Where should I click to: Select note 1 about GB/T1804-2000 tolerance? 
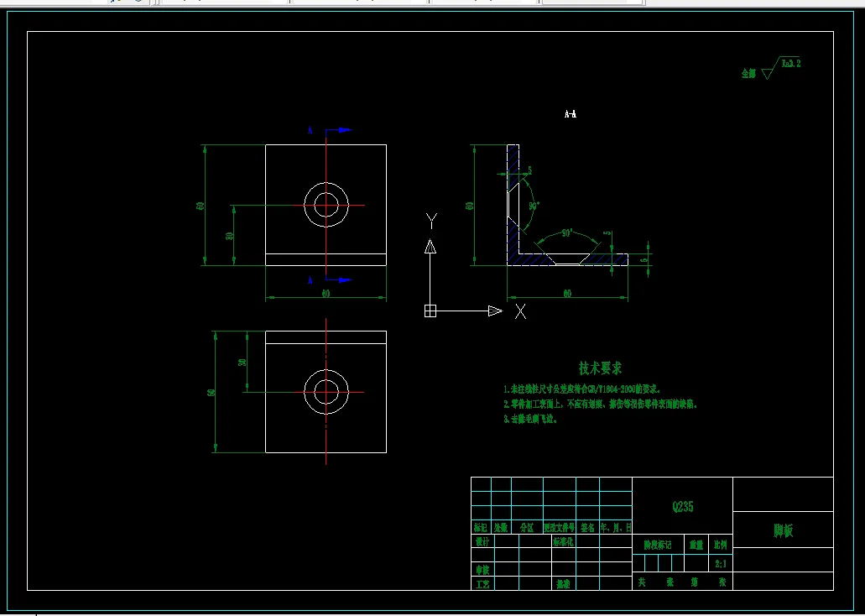point(582,389)
